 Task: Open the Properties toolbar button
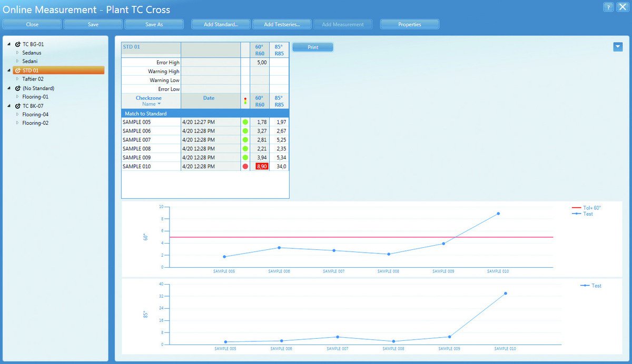pos(409,24)
